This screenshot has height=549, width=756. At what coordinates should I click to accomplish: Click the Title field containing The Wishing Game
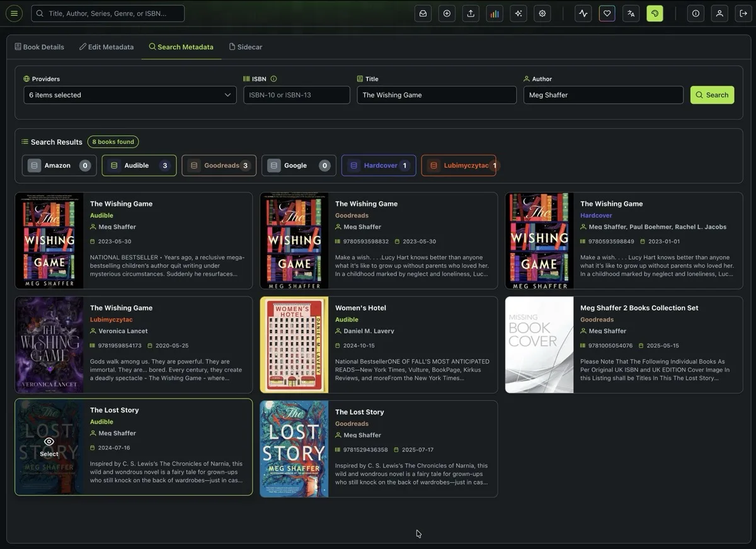point(437,95)
